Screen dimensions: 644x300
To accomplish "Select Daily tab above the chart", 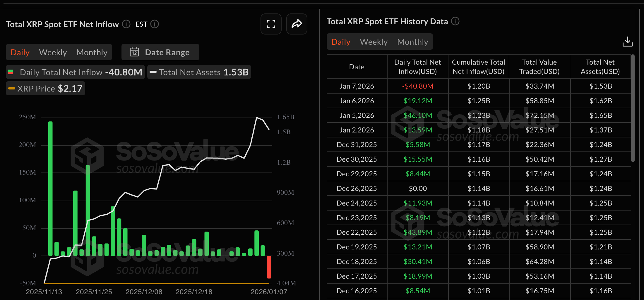I will click(20, 52).
